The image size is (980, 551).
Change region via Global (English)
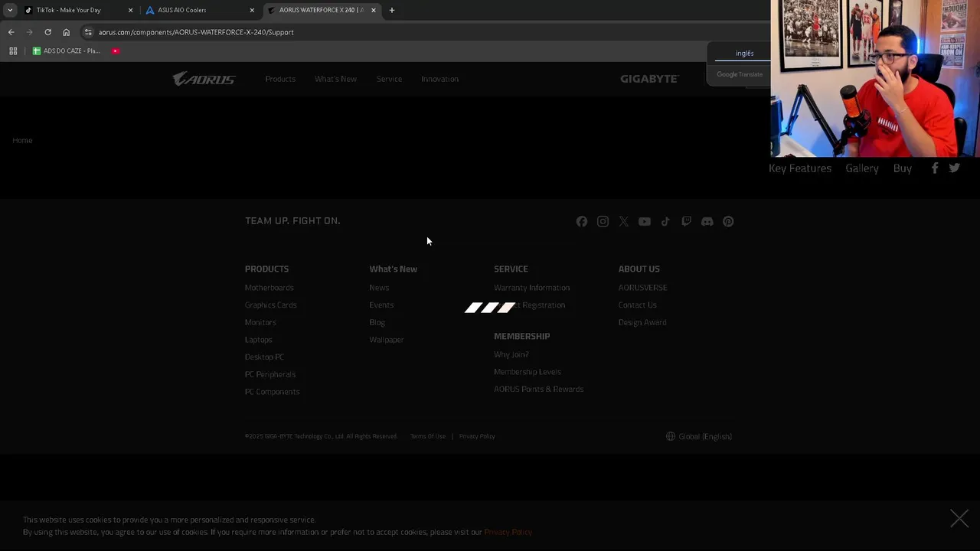[705, 436]
